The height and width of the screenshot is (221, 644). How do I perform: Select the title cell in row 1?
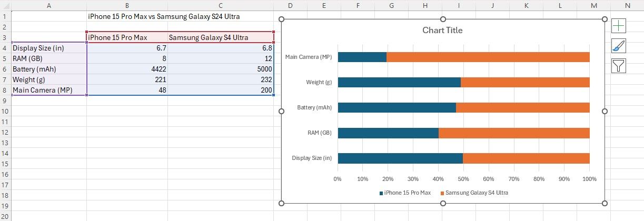tap(163, 16)
